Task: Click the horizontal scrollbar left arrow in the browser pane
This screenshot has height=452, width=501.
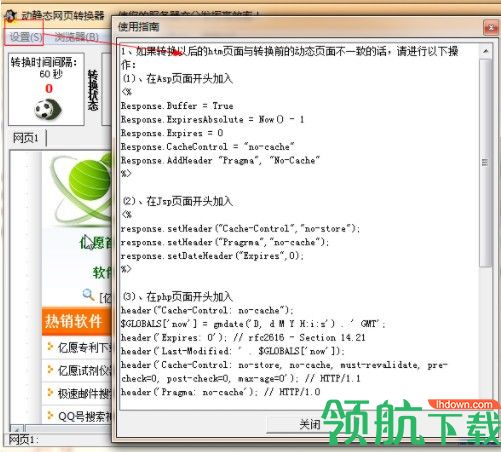Action: (17, 429)
